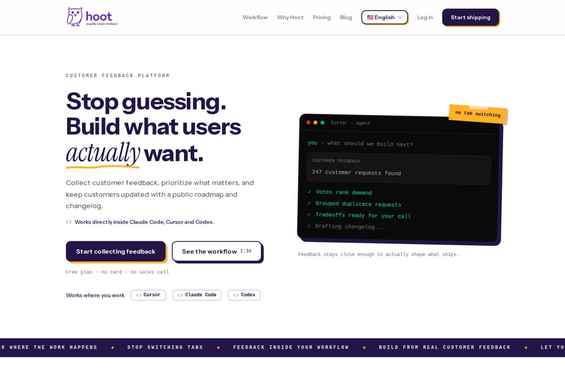Open the Blog nav link
565x392 pixels.
(x=346, y=17)
